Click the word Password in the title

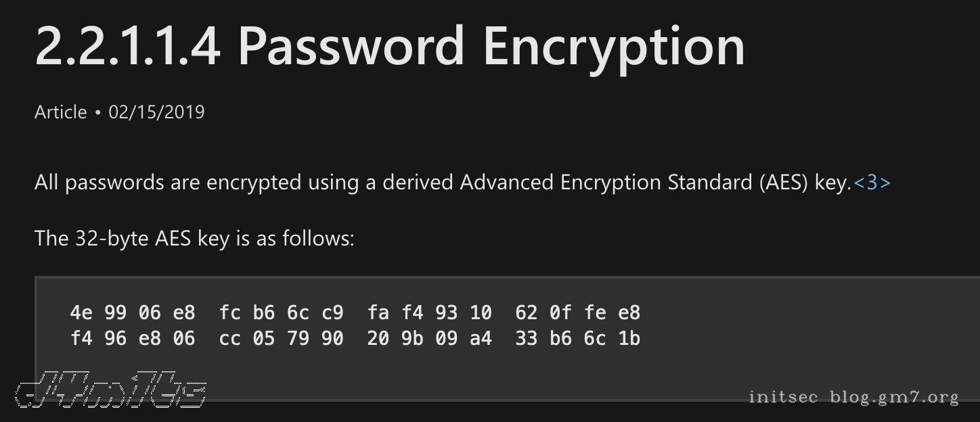coord(351,47)
